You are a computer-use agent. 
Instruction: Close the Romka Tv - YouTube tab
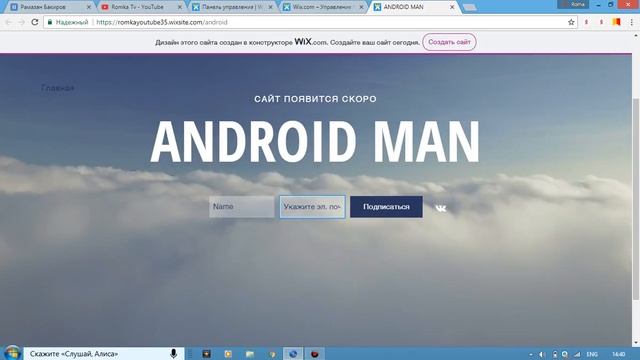tap(180, 7)
